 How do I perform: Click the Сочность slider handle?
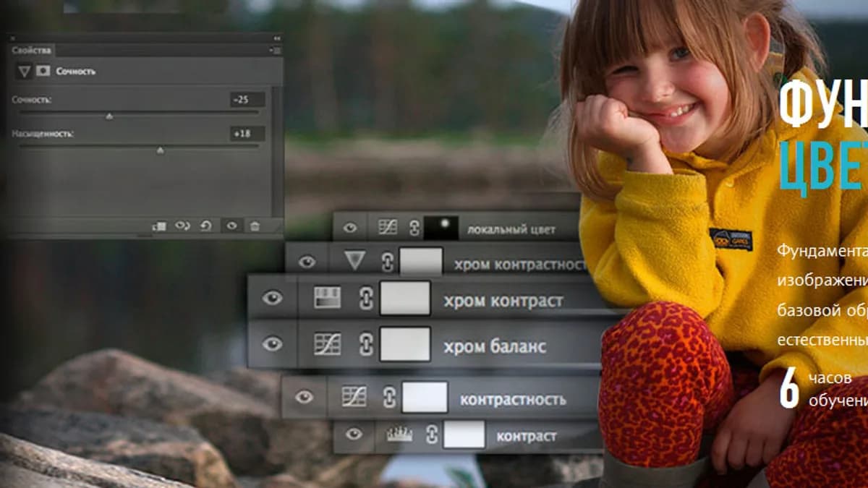(x=109, y=116)
